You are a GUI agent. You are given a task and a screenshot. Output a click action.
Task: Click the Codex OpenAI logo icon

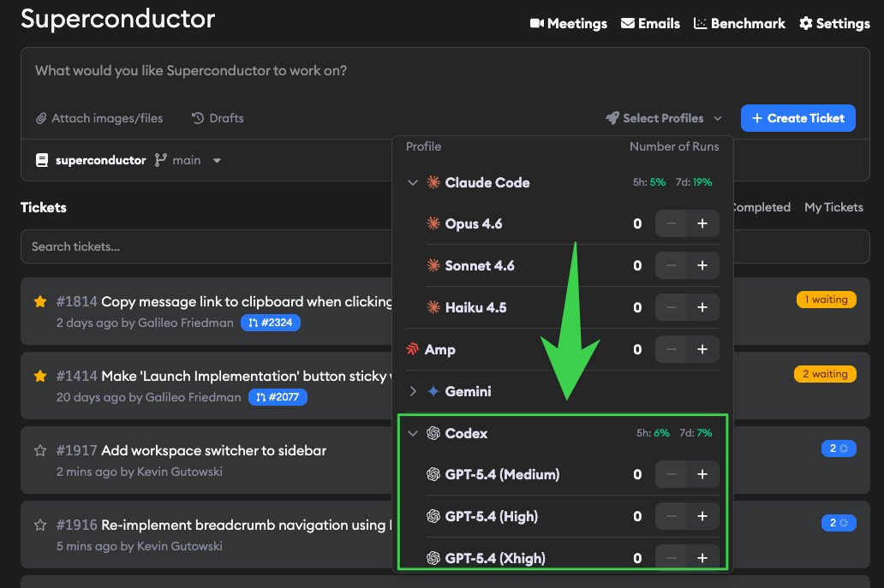click(433, 433)
